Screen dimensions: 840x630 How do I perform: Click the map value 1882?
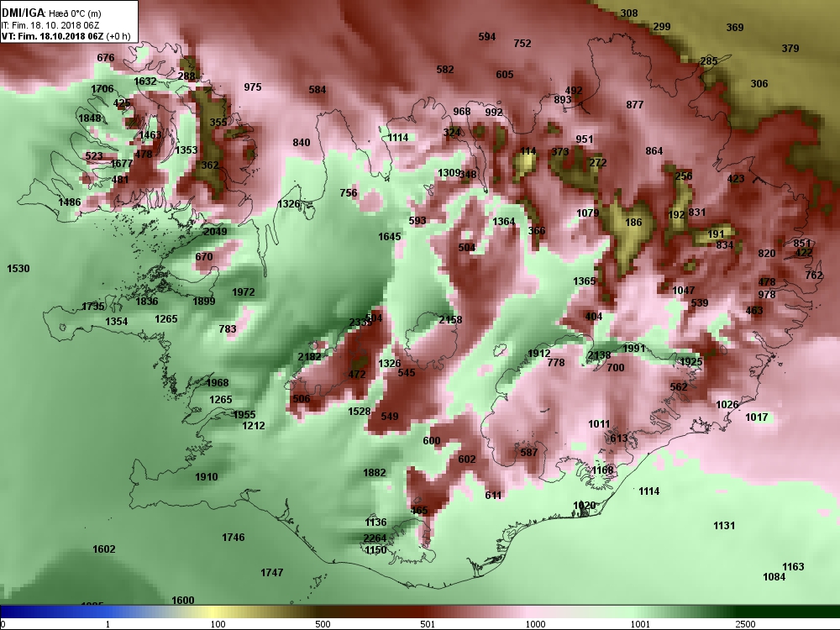[375, 472]
